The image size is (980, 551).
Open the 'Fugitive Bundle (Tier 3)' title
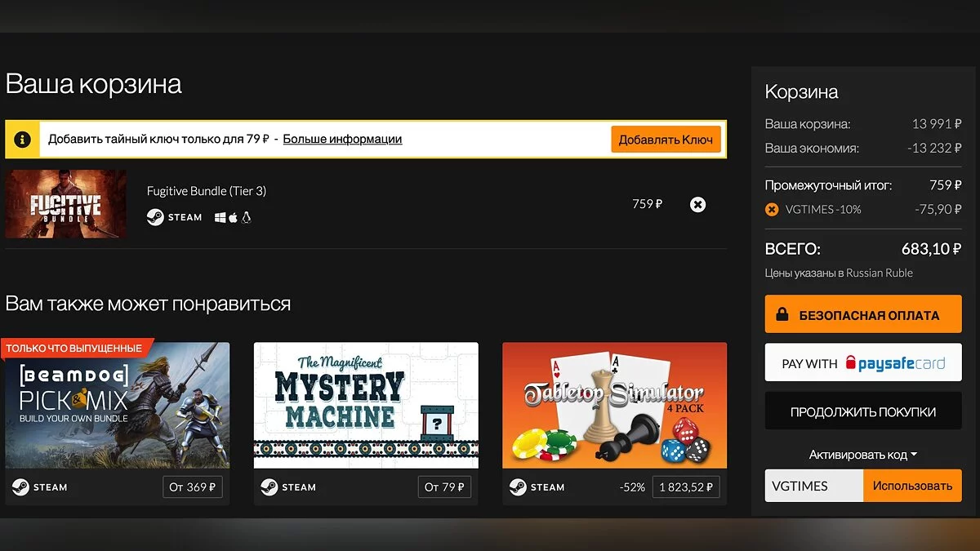[x=207, y=191]
